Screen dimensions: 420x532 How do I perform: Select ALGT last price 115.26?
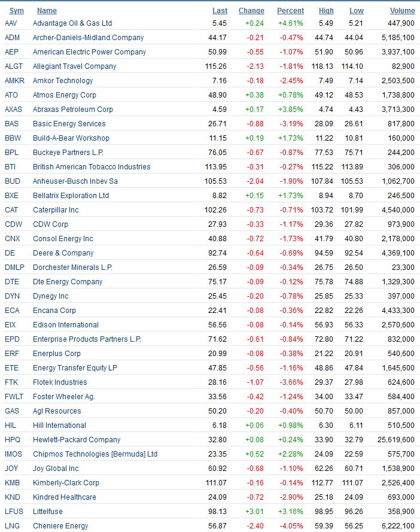click(216, 66)
